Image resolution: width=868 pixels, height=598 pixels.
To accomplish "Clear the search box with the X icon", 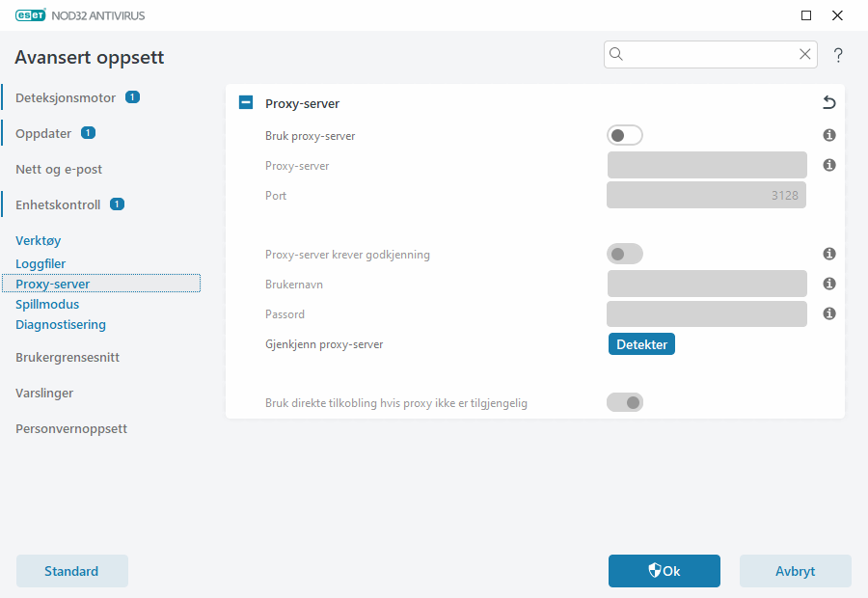I will click(805, 54).
